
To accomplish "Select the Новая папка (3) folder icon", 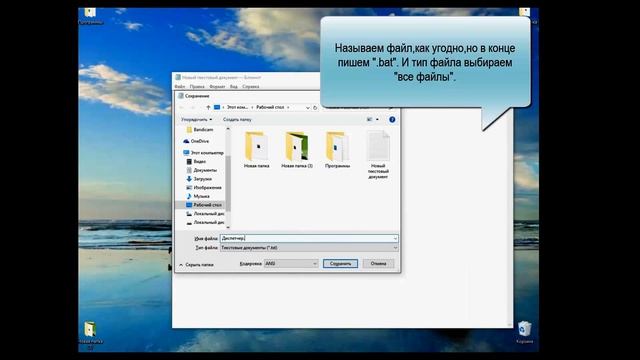I will coord(297,149).
